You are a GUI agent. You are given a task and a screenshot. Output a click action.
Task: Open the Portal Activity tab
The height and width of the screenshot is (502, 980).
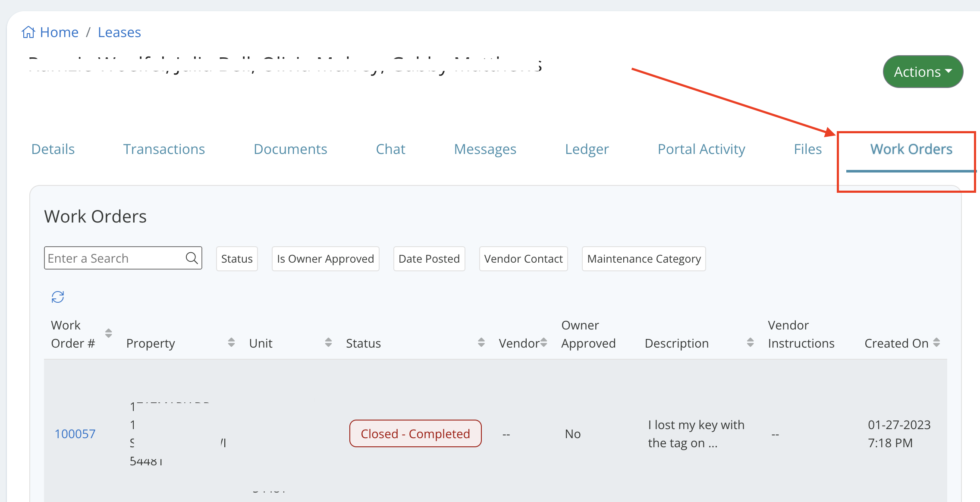701,149
